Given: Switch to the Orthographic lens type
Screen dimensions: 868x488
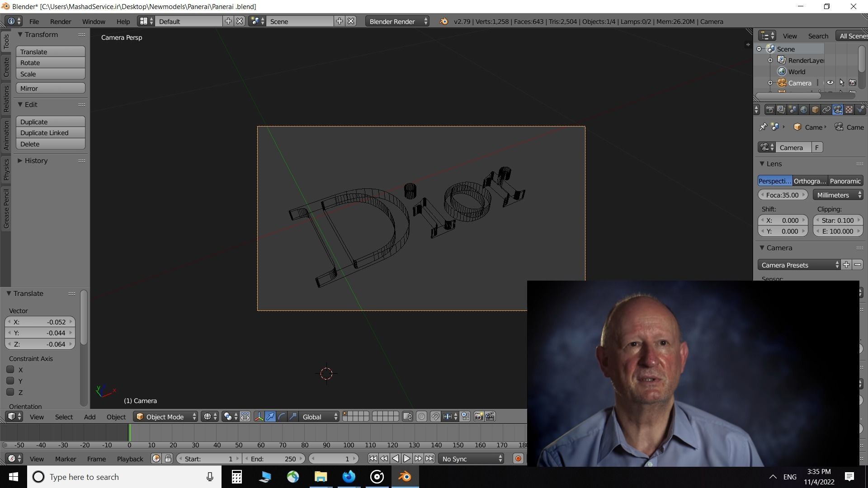Looking at the screenshot, I should [x=809, y=181].
